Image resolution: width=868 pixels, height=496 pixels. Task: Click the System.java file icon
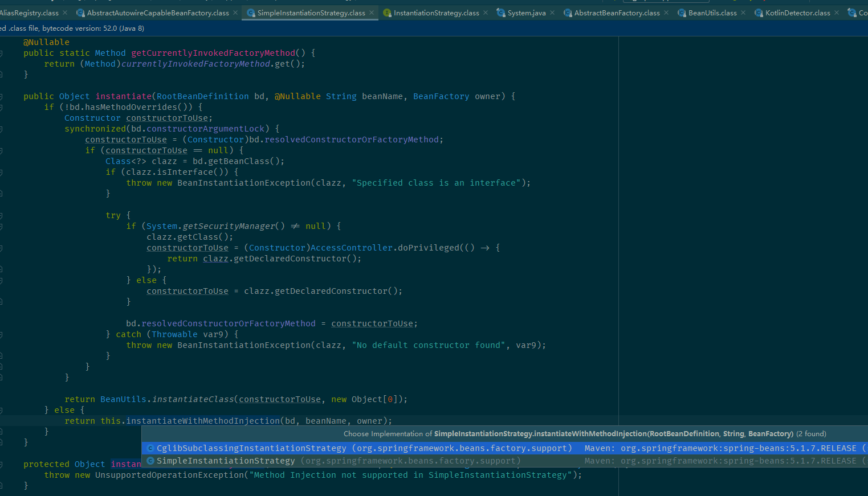click(x=501, y=13)
